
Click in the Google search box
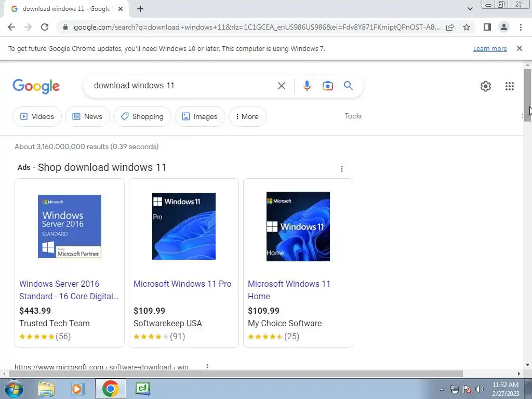pyautogui.click(x=183, y=86)
